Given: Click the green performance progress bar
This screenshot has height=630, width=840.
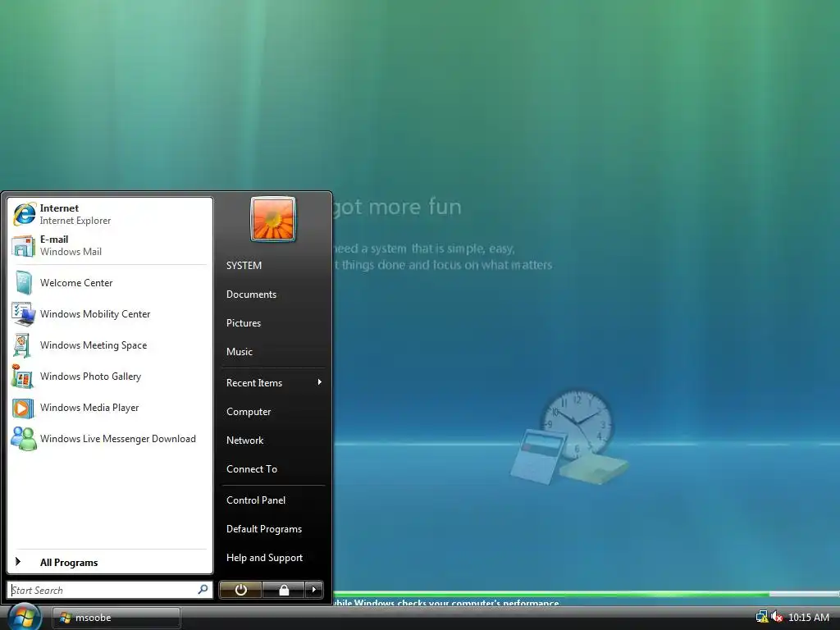Looking at the screenshot, I should [586, 594].
